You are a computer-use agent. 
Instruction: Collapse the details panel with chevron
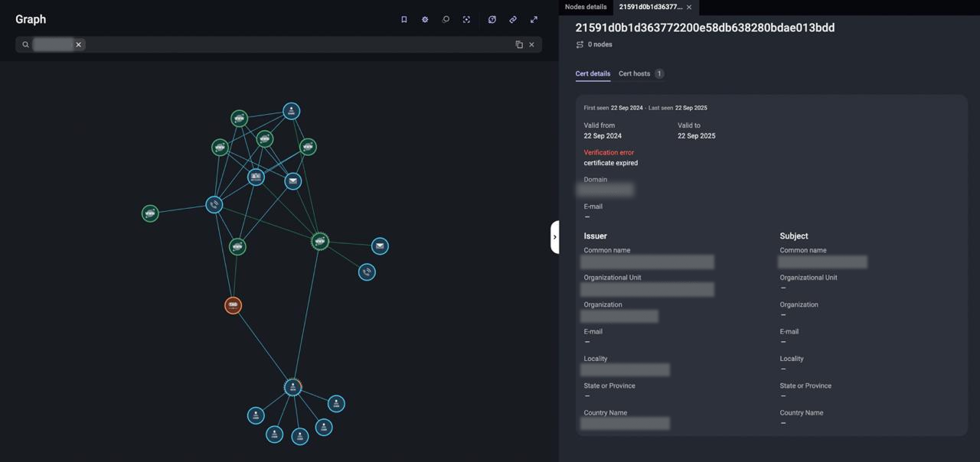click(554, 237)
